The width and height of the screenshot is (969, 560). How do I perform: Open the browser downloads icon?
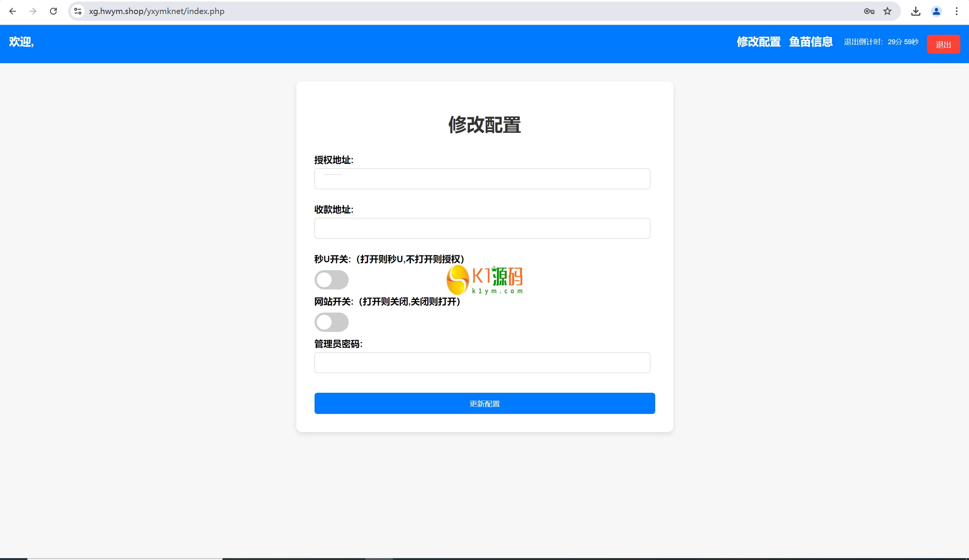(916, 11)
